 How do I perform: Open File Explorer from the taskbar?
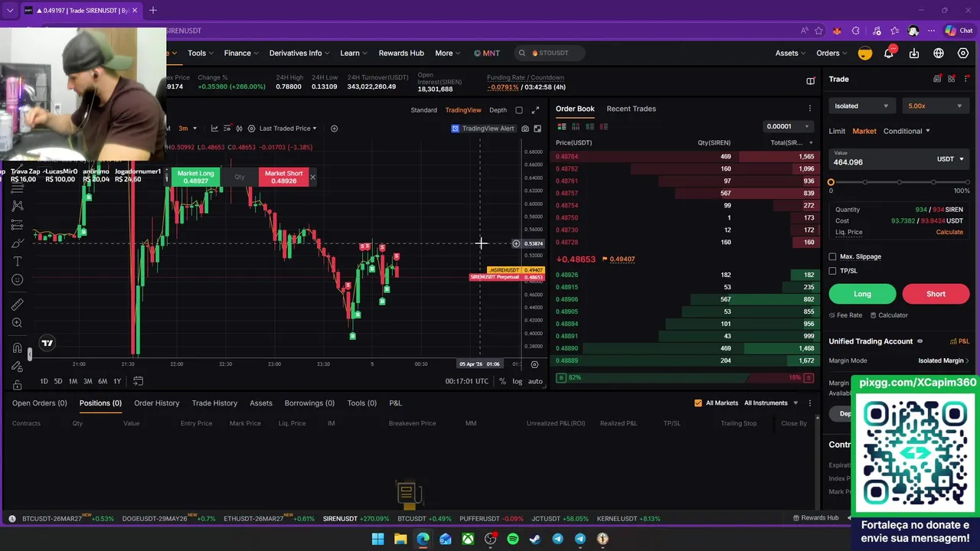[x=400, y=539]
